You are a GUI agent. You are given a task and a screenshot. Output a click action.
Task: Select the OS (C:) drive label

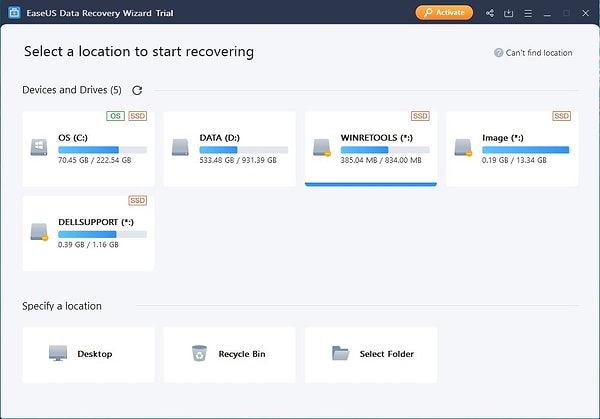pyautogui.click(x=73, y=138)
